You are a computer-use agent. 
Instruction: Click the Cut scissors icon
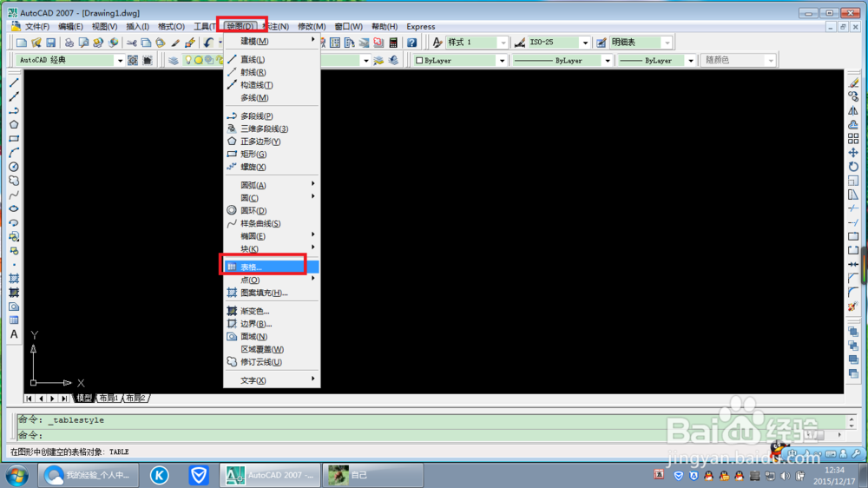coord(132,43)
